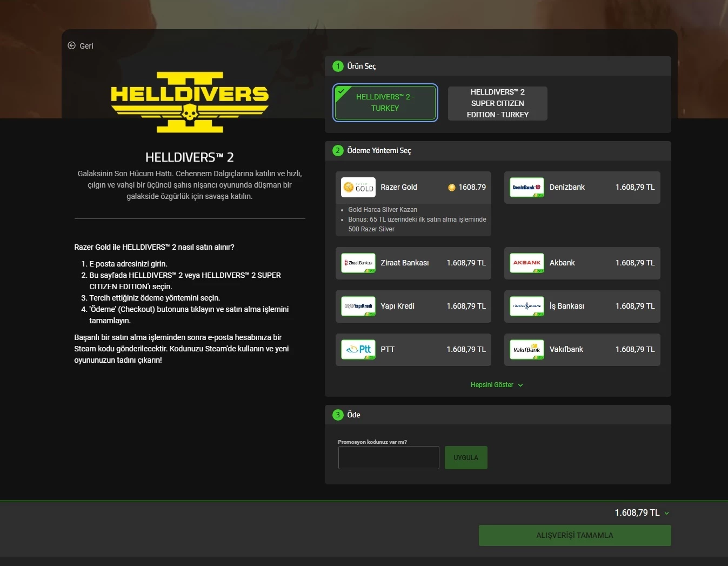This screenshot has height=566, width=728.
Task: Click 'Tercih ettiğiniz ödeme yöntemini seçin.' step
Action: pos(155,298)
